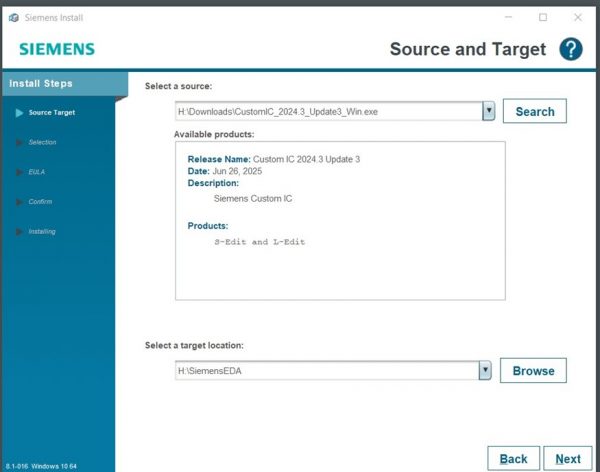Click the Date text Jun 26, 2025
Viewport: 600px width, 472px height.
click(237, 171)
